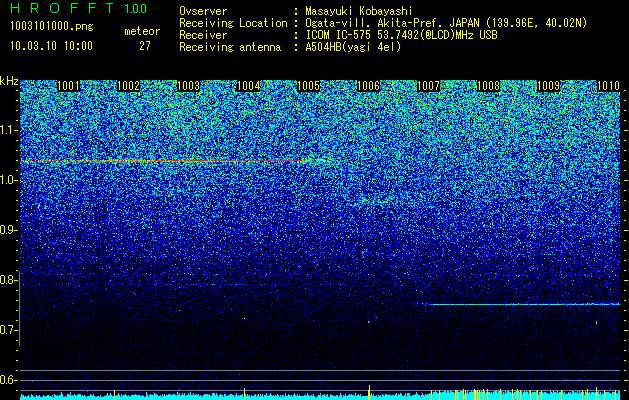Click the HROFFT 1.0.0 title text

pyautogui.click(x=79, y=8)
